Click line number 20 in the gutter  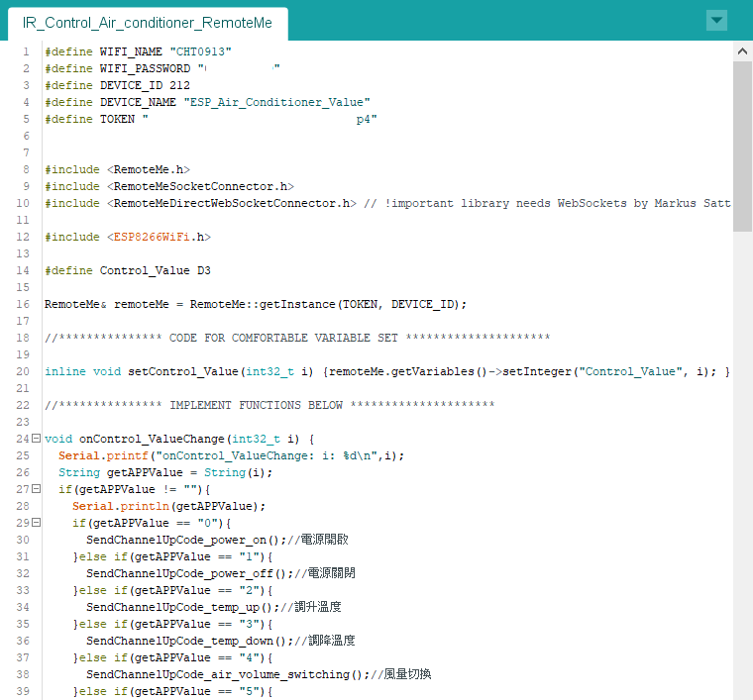[22, 371]
